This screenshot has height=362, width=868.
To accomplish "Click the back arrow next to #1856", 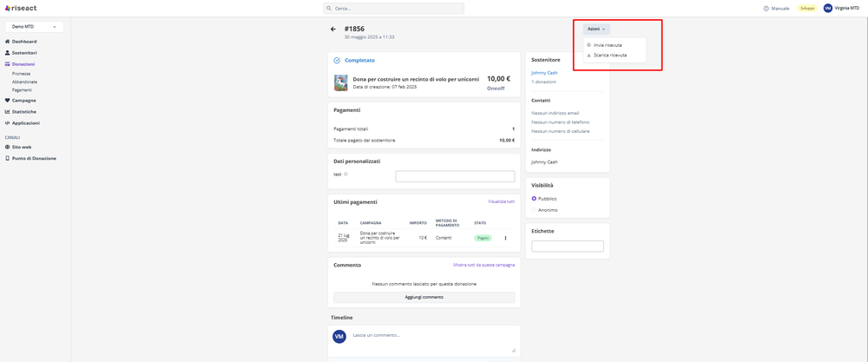I will pos(333,30).
